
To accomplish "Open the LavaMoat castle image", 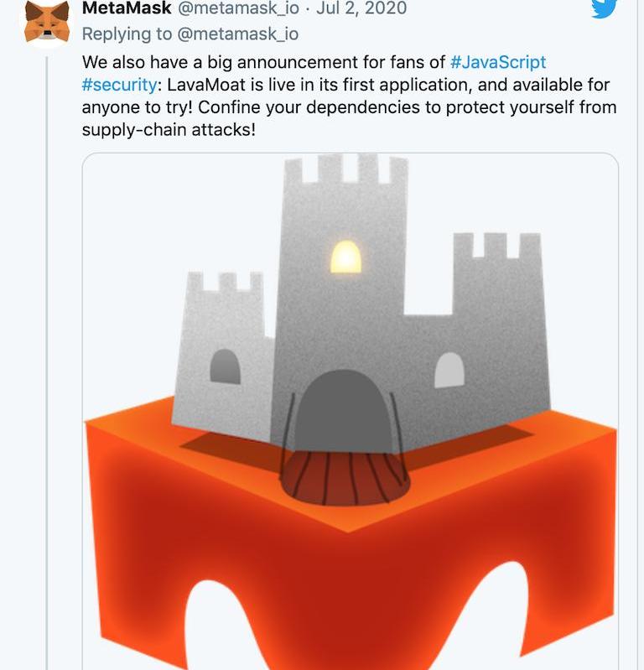I will click(x=350, y=411).
